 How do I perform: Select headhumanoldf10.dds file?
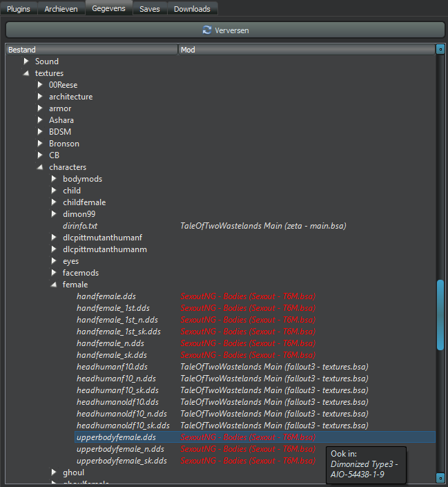pyautogui.click(x=117, y=402)
